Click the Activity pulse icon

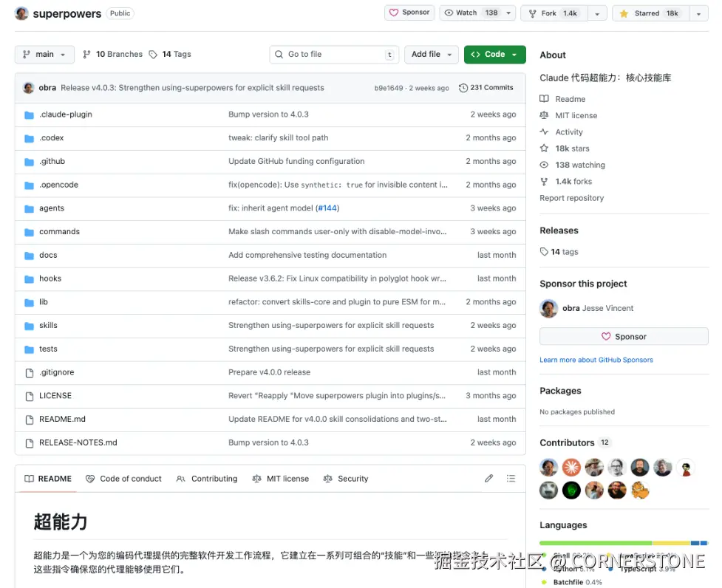pyautogui.click(x=544, y=131)
